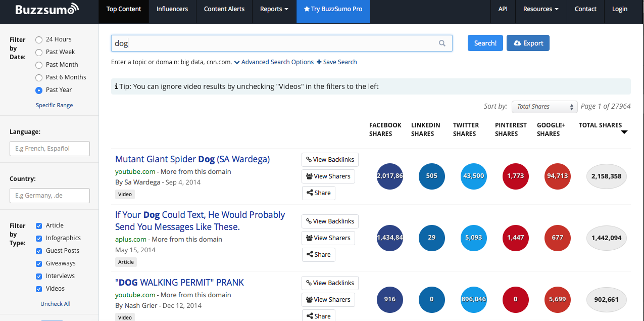Click Share button for DOG WALKING PERMIT PRANK

318,316
